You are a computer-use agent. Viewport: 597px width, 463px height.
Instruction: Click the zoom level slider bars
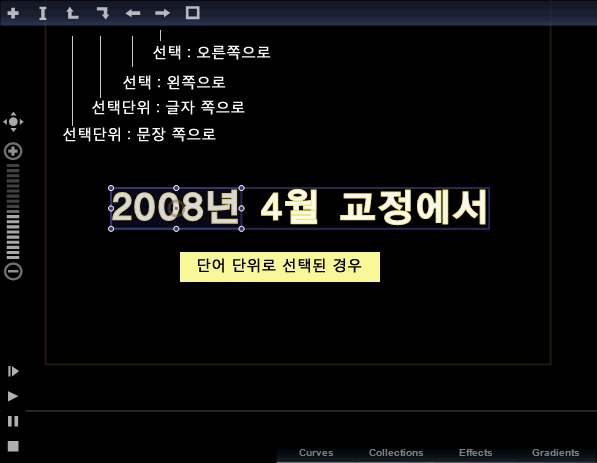[13, 212]
